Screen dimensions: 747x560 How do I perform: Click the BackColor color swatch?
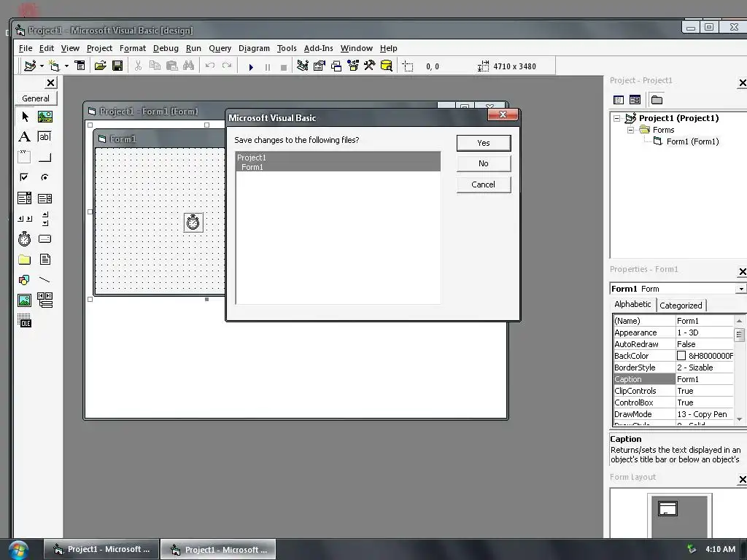[681, 356]
